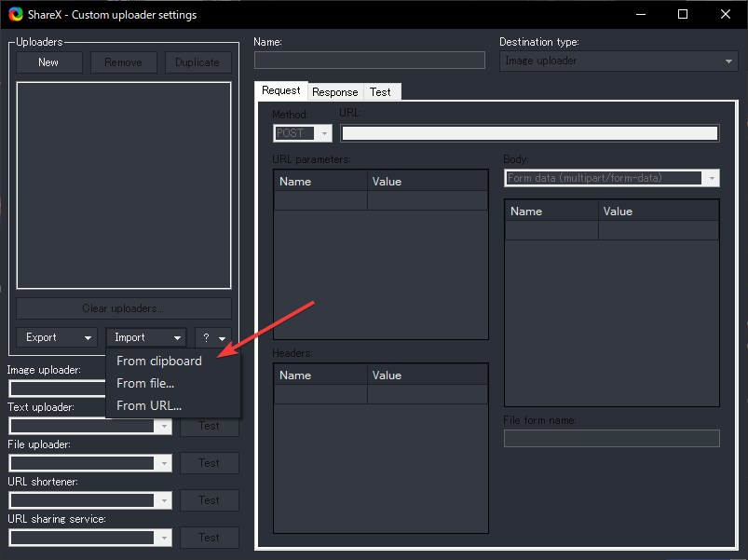This screenshot has height=560, width=748.
Task: Open the Import dropdown button
Action: 146,337
